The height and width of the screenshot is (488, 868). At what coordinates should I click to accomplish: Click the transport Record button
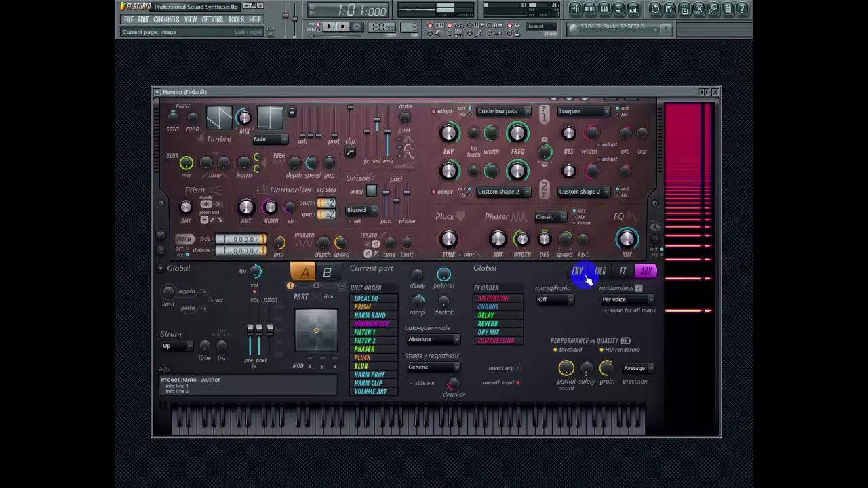(357, 27)
